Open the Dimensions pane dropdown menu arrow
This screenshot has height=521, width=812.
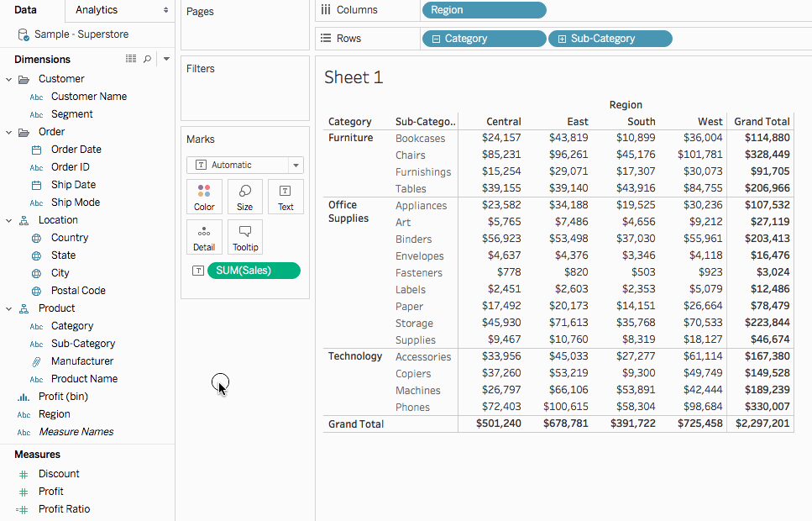point(166,59)
